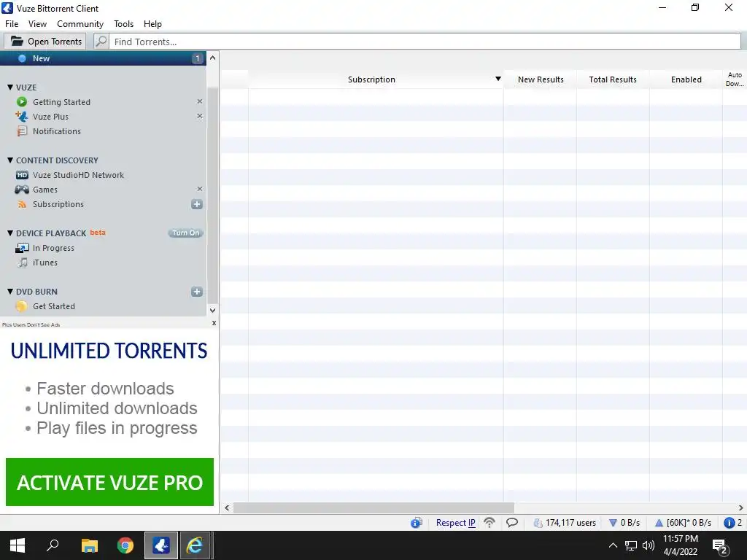The image size is (747, 560).
Task: Click the Vuze Plus frog icon
Action: pyautogui.click(x=22, y=116)
